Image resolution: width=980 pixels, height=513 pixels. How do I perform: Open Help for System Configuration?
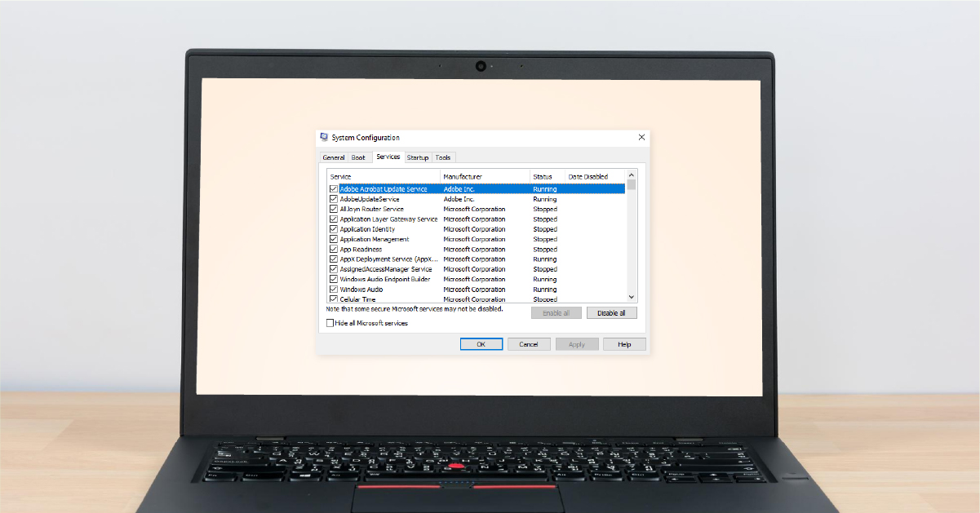pyautogui.click(x=624, y=344)
